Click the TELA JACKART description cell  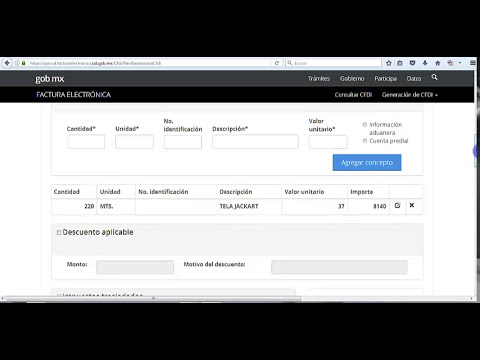click(x=249, y=206)
